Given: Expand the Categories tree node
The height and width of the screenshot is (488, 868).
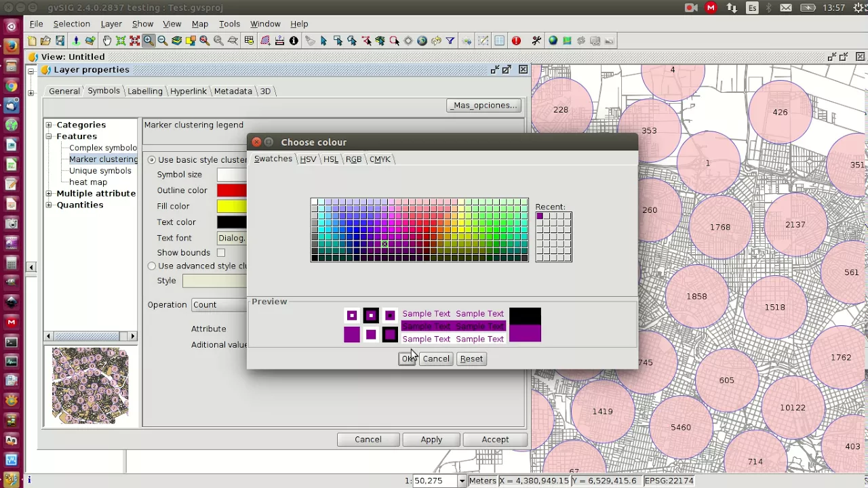Looking at the screenshot, I should tap(49, 125).
